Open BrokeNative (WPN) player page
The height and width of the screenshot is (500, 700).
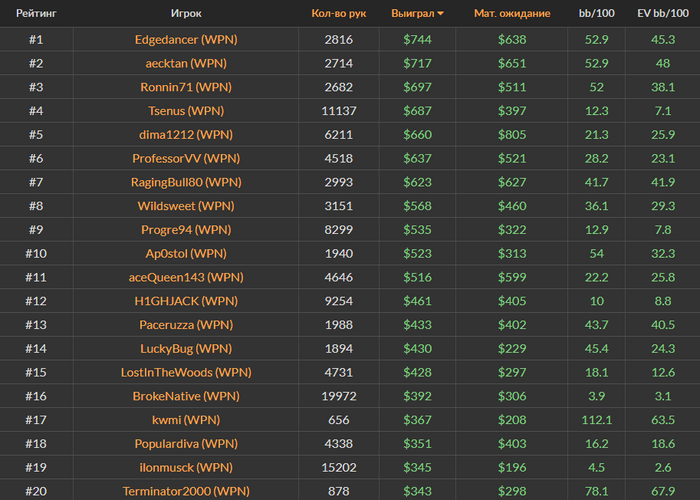(185, 396)
